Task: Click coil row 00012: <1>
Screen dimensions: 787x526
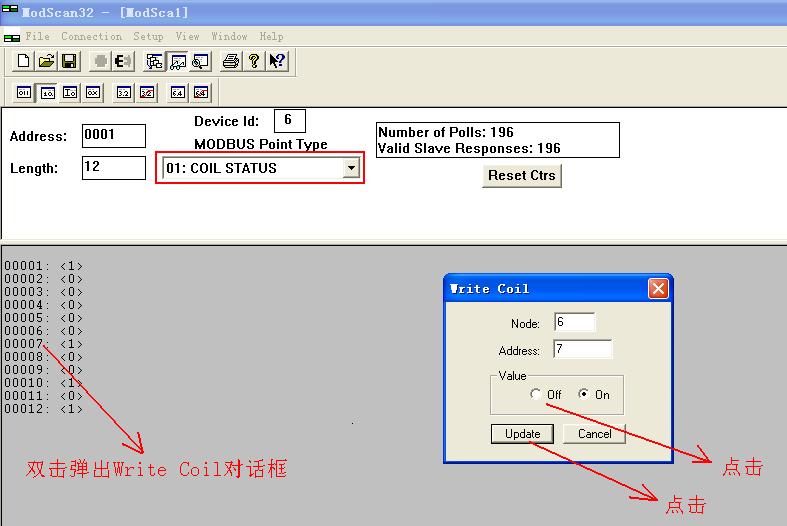Action: tap(43, 409)
